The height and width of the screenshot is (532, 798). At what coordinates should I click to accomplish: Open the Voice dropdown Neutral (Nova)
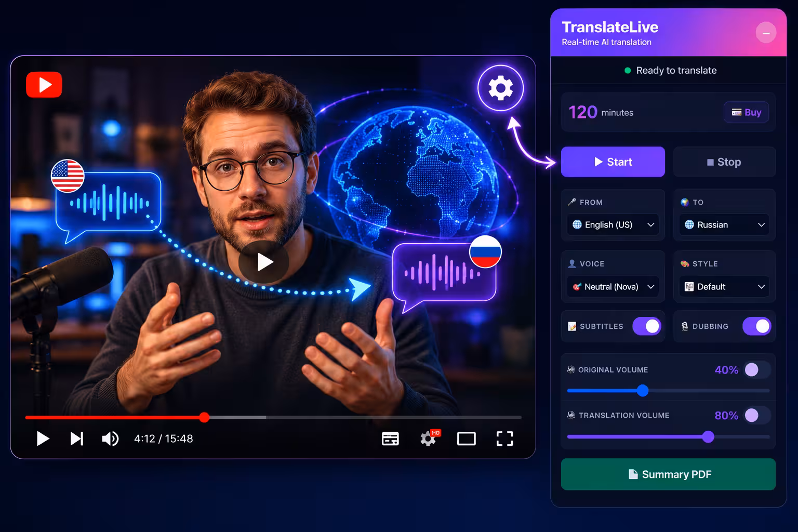(x=613, y=287)
